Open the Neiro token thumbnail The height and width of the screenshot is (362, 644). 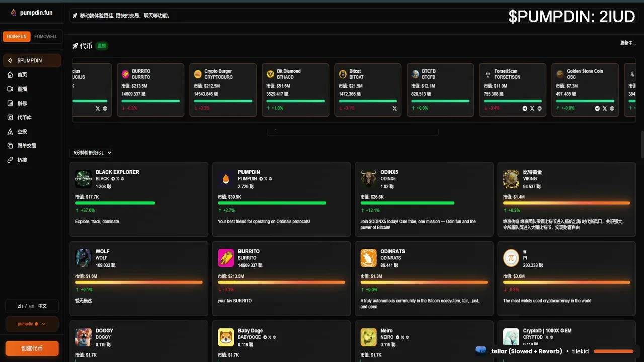369,337
